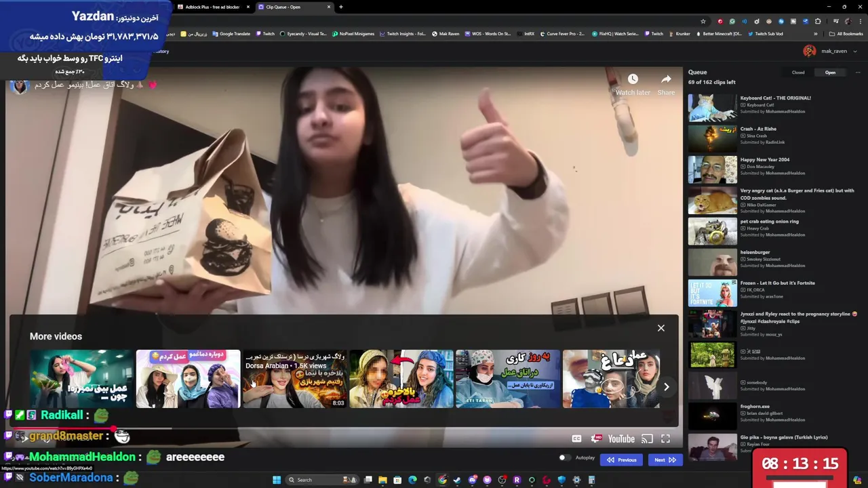The image size is (868, 488).
Task: Click the Watch later clock icon
Action: (633, 79)
